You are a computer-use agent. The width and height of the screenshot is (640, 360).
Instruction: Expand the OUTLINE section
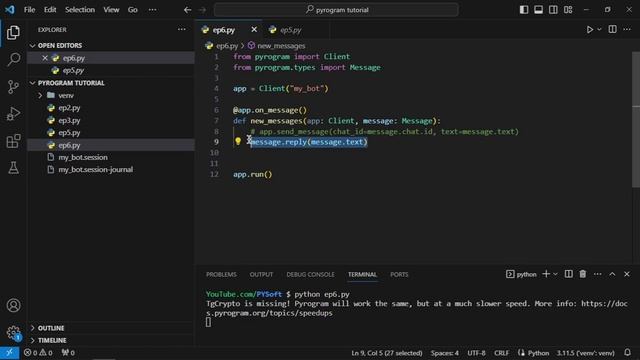click(x=33, y=328)
